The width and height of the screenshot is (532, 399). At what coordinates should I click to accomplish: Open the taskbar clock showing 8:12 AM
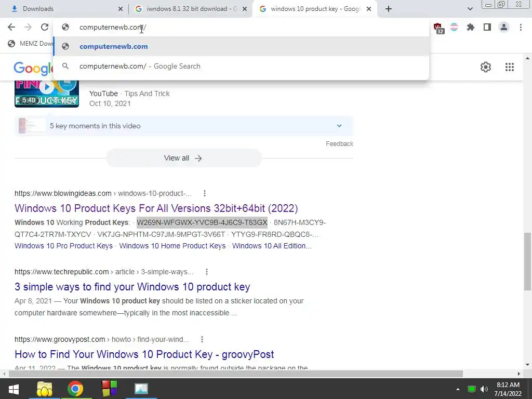[x=508, y=389]
